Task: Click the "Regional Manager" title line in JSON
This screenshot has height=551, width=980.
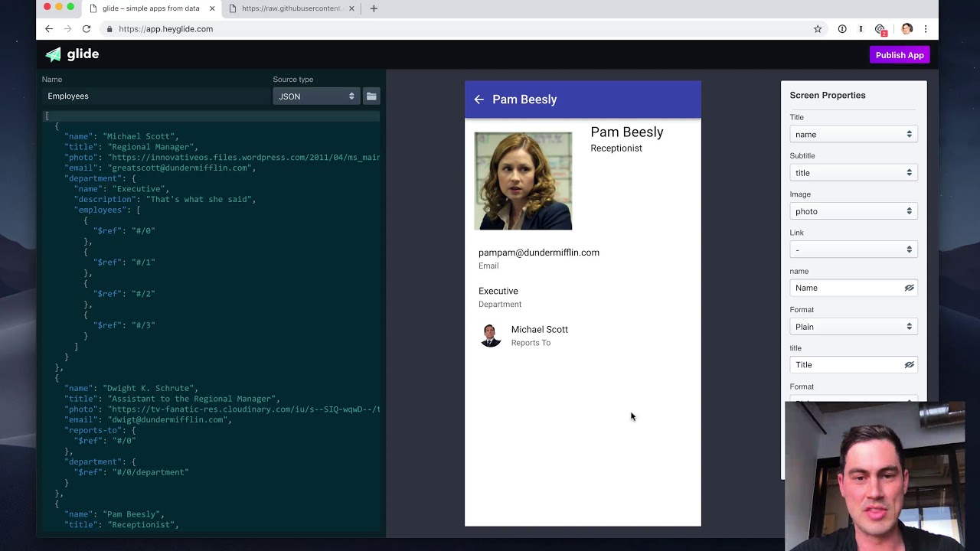Action: (x=131, y=147)
